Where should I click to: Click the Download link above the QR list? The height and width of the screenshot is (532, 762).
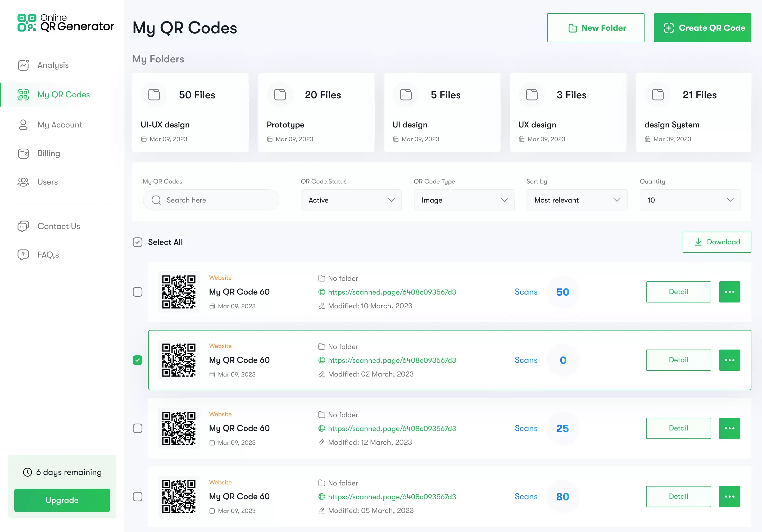coord(716,242)
